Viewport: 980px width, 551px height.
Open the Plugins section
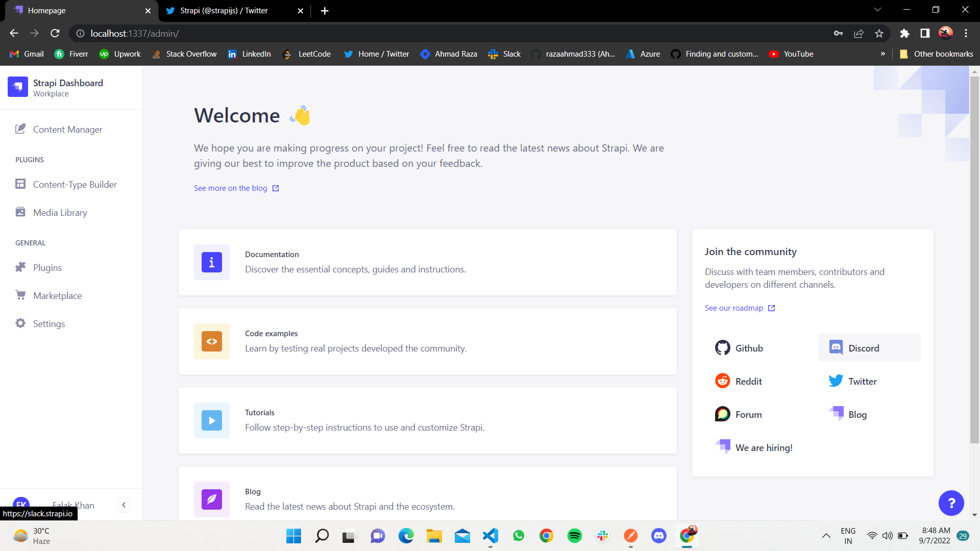point(47,267)
